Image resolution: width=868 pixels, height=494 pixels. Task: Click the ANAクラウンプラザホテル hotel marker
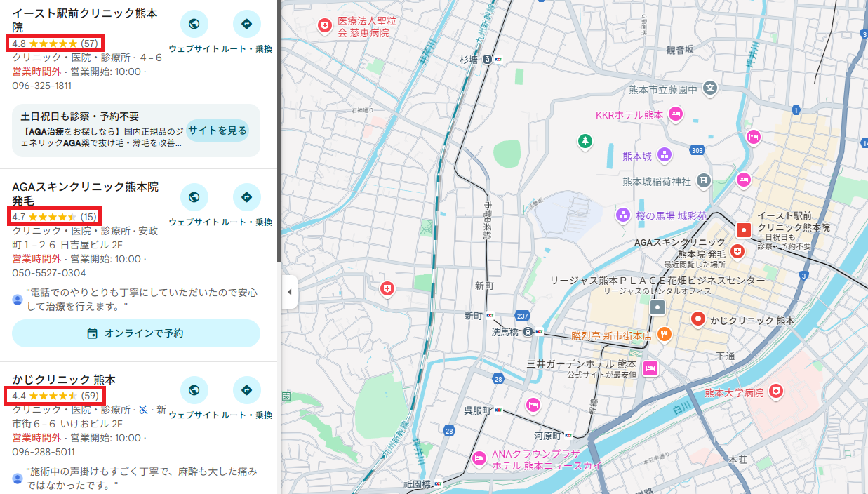click(x=480, y=459)
